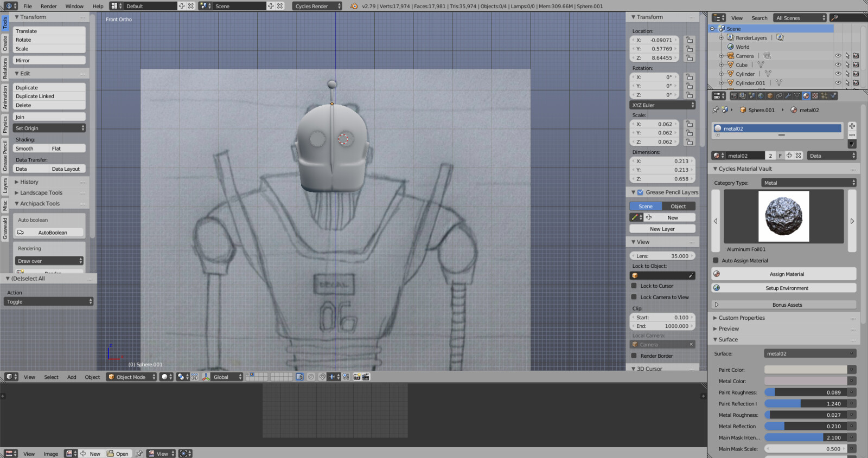The width and height of the screenshot is (868, 458).
Task: Click the outliner search magnifier field
Action: tap(848, 18)
